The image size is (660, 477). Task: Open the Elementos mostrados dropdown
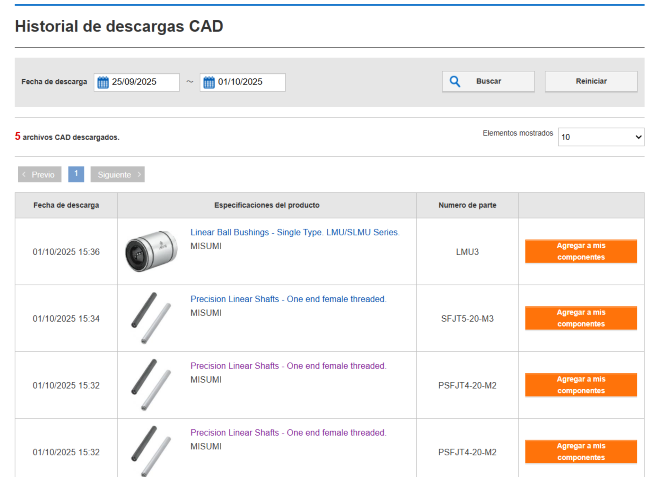coord(601,137)
